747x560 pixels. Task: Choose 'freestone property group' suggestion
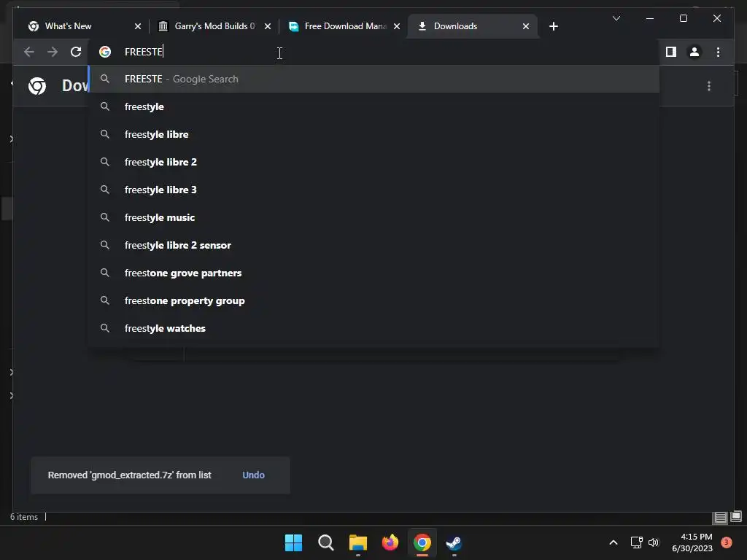374,300
